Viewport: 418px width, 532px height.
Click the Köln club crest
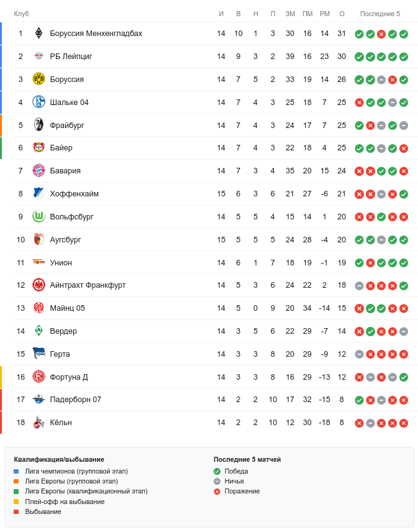coord(39,423)
